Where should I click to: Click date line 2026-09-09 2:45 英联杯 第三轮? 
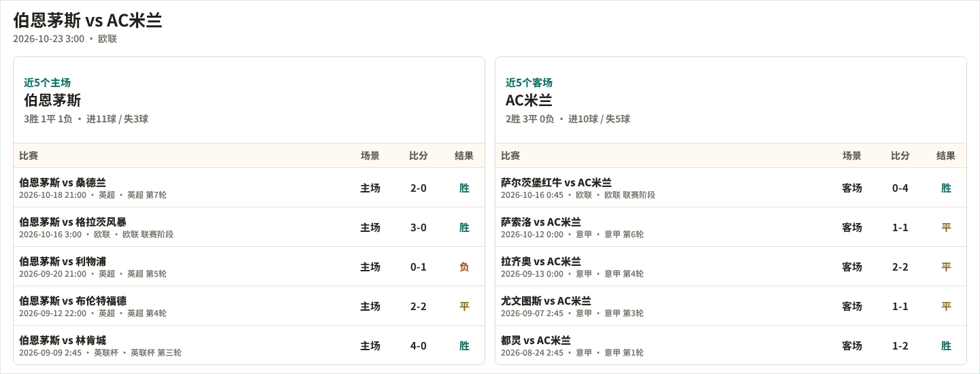pyautogui.click(x=100, y=352)
